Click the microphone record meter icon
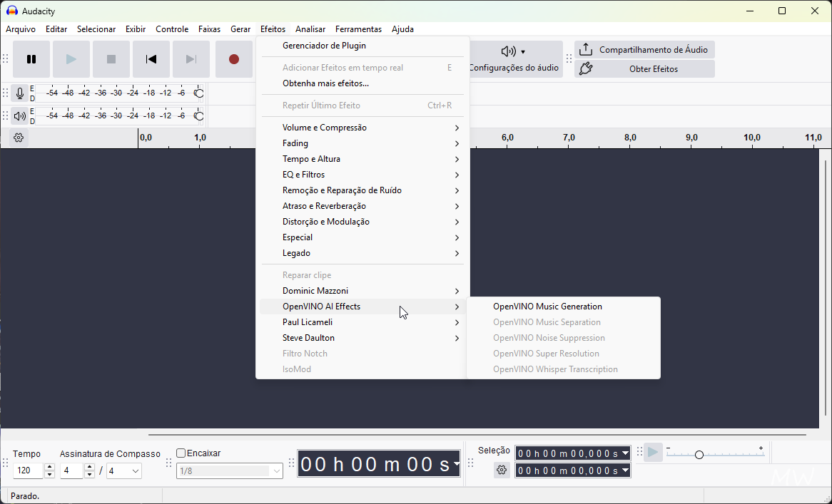832x504 pixels. coord(19,93)
